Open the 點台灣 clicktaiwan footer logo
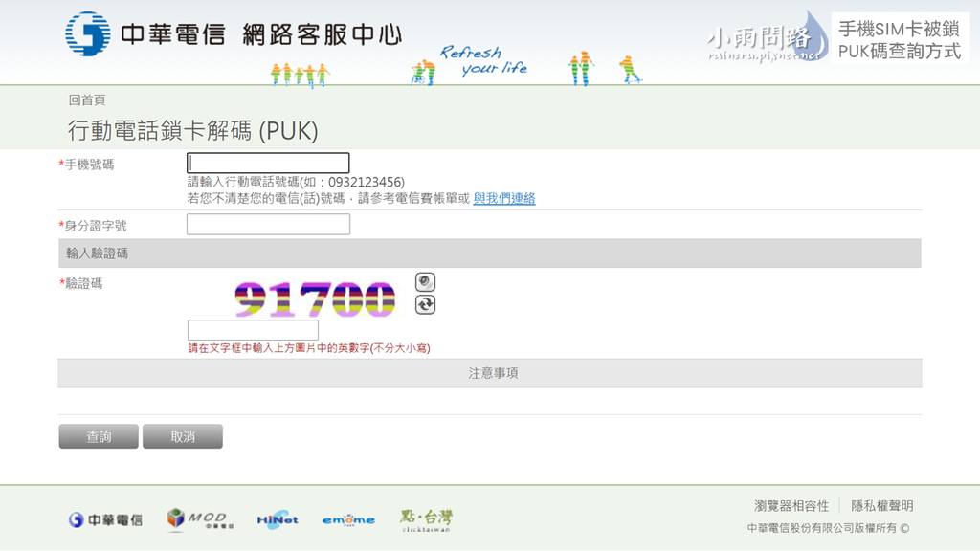Screen dimensions: 980x551 [x=426, y=519]
